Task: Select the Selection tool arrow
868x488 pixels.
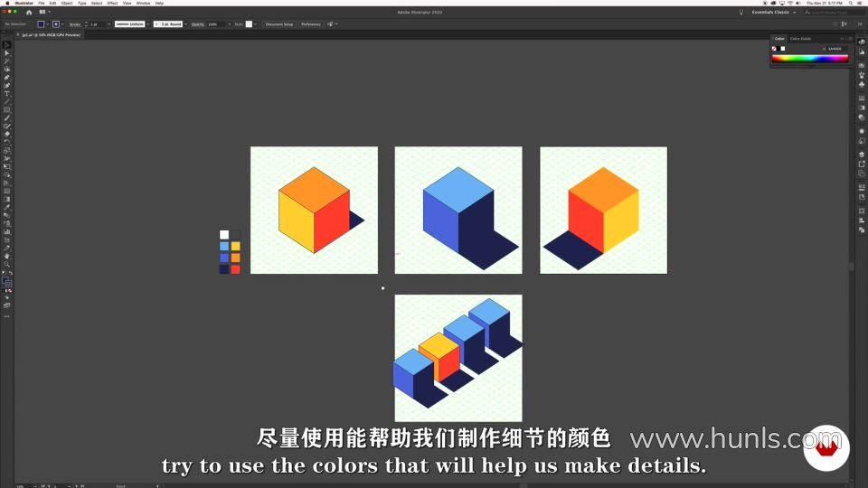Action: pos(6,45)
